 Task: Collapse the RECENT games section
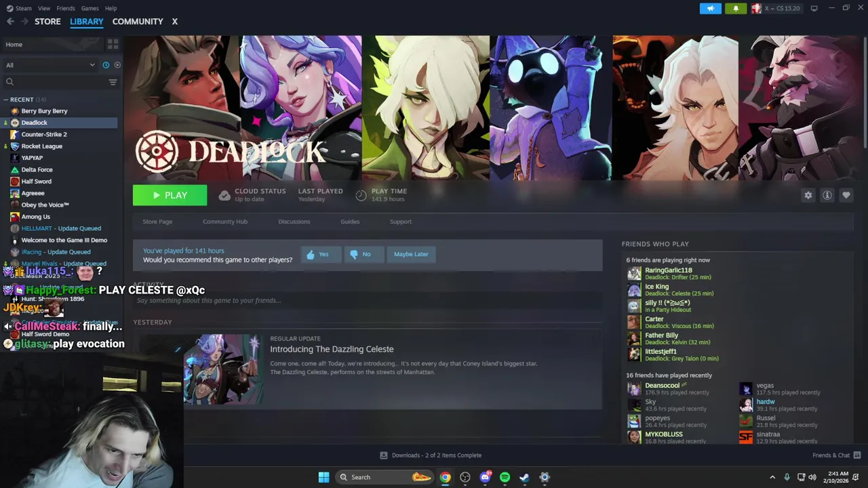click(6, 100)
